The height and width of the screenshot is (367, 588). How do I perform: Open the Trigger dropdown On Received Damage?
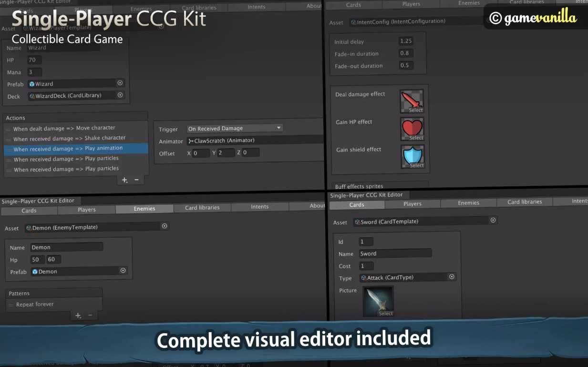tap(235, 128)
